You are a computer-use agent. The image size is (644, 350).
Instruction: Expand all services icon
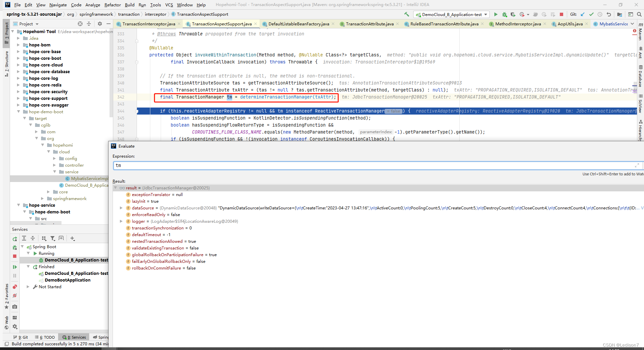(24, 238)
